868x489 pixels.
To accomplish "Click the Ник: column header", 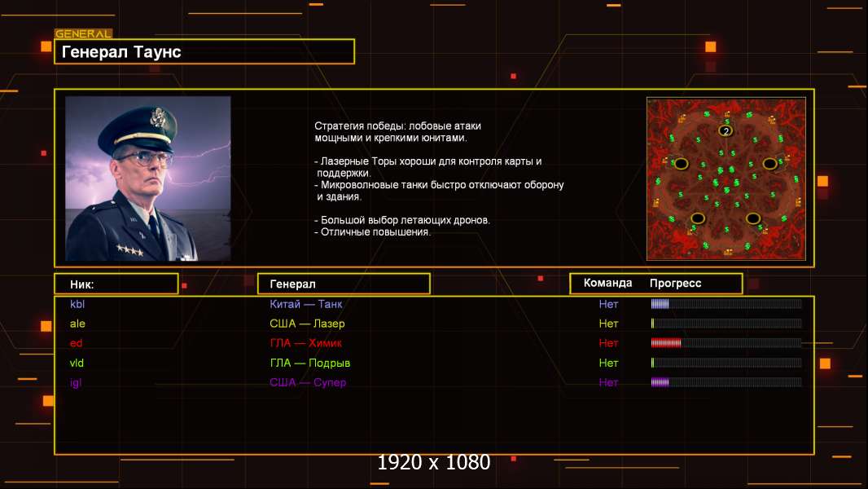I will point(116,284).
